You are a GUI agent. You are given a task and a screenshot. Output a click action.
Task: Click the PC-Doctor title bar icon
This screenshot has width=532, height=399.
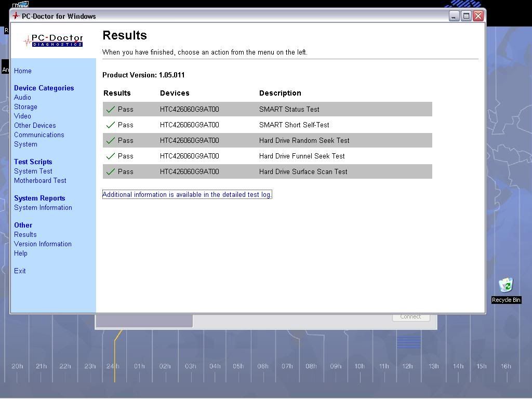(x=16, y=16)
